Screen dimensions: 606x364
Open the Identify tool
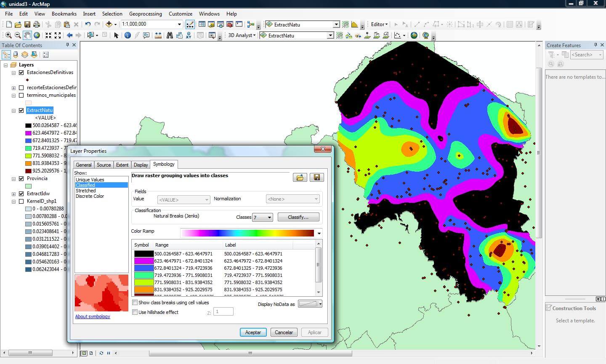pos(128,35)
